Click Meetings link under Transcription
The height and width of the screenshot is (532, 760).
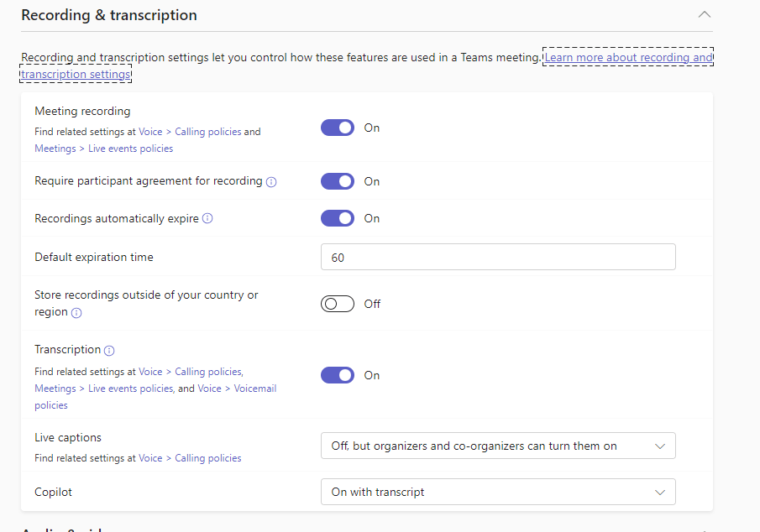tap(55, 389)
